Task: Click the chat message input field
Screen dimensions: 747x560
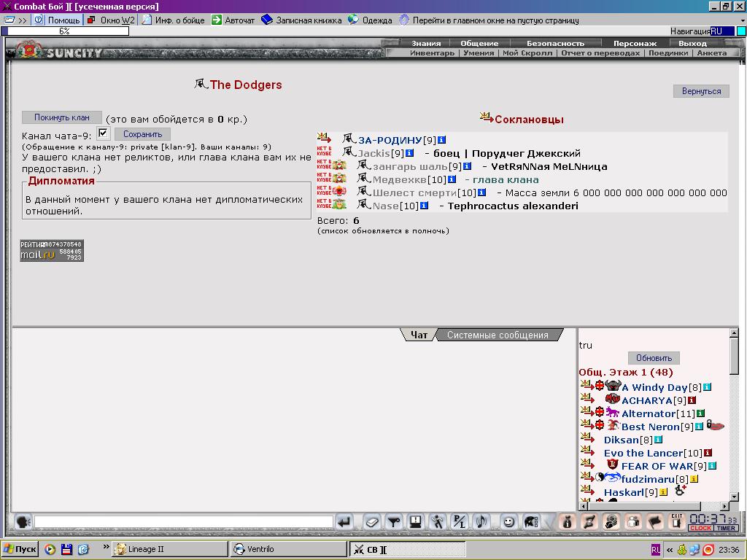Action: pos(183,522)
